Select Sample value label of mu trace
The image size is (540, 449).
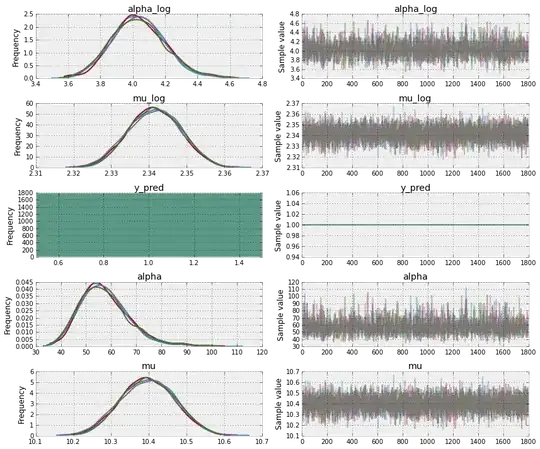point(278,404)
